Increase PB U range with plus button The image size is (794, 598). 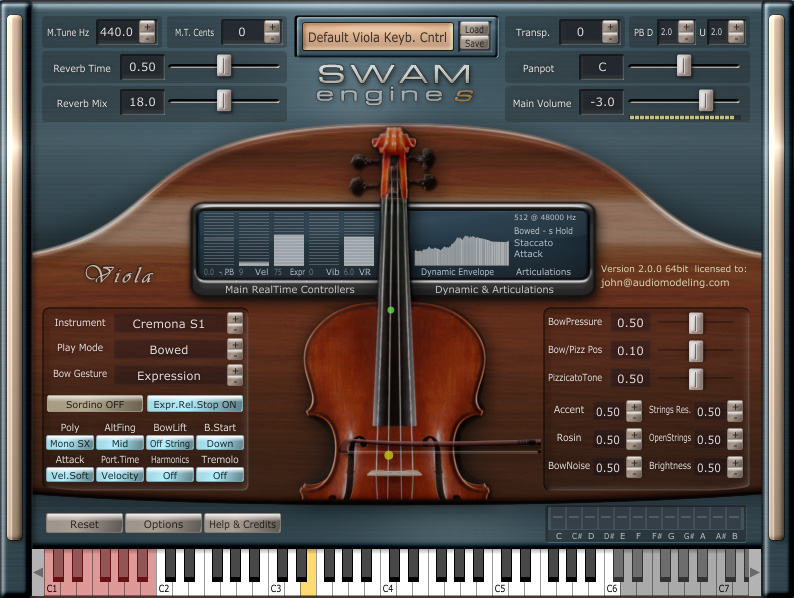click(x=735, y=27)
